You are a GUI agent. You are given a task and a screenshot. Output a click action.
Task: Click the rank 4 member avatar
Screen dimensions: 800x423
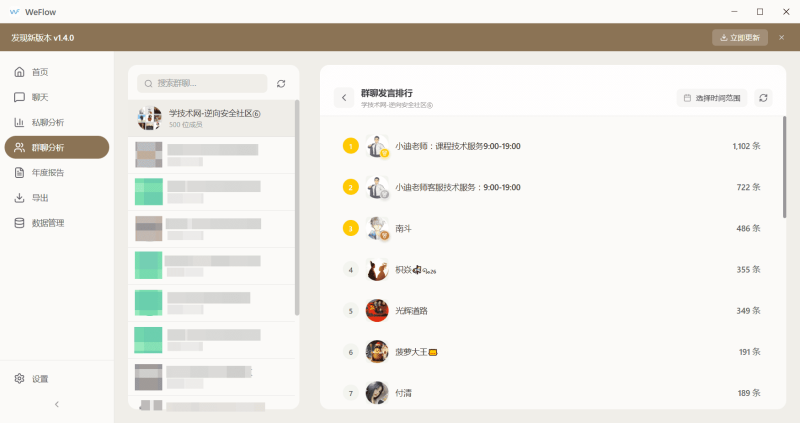(x=377, y=270)
